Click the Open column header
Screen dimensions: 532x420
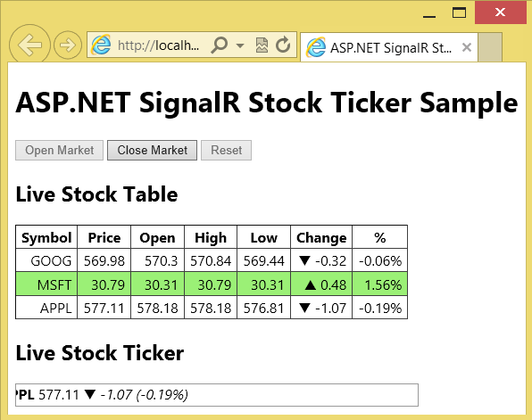[157, 237]
